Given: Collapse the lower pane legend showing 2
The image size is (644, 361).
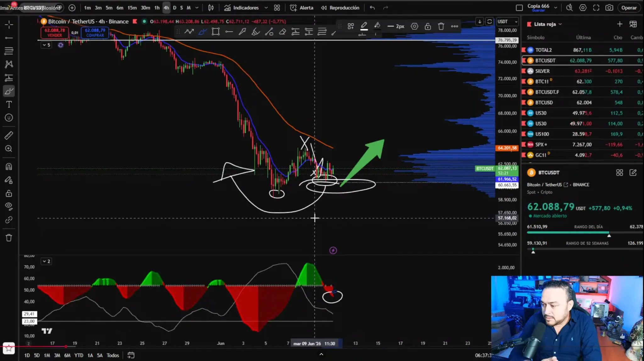Looking at the screenshot, I should [x=46, y=261].
